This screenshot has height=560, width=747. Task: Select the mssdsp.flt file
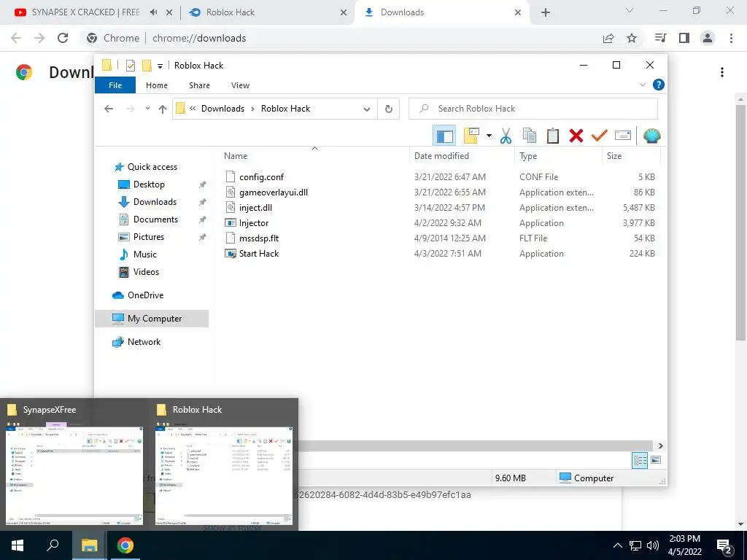(x=259, y=238)
